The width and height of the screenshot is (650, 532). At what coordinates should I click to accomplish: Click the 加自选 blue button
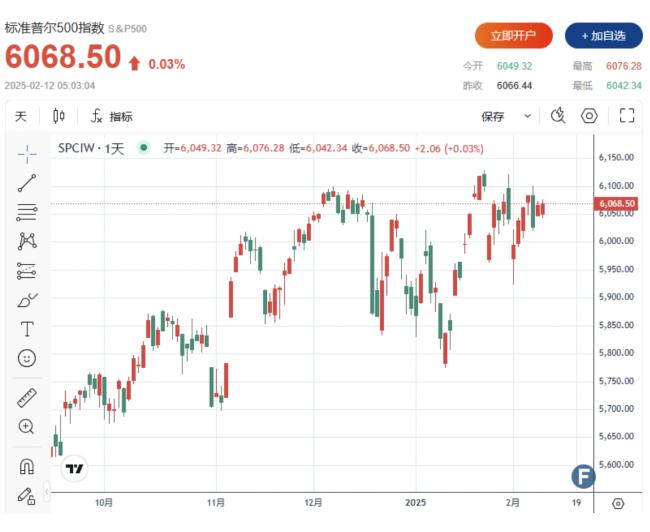pyautogui.click(x=604, y=36)
